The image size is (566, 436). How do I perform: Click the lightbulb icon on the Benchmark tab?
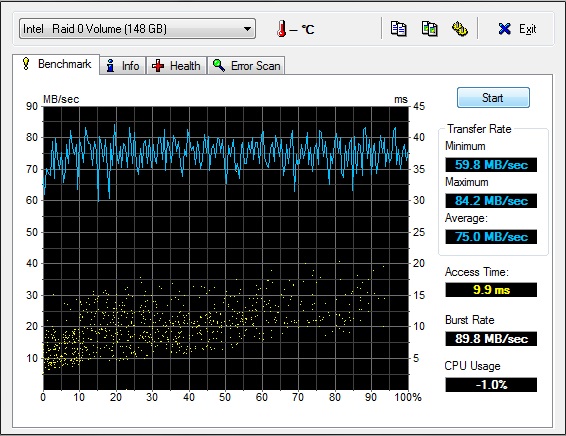(26, 64)
